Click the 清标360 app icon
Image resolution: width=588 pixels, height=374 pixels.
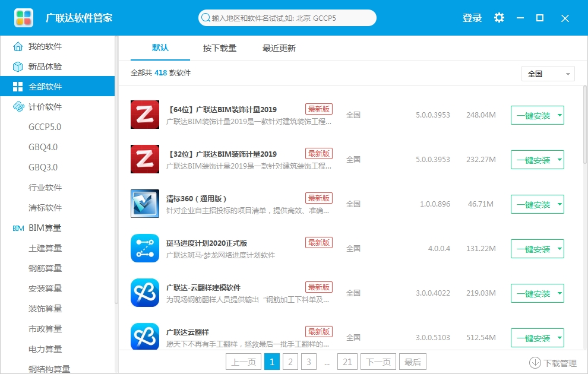click(145, 204)
